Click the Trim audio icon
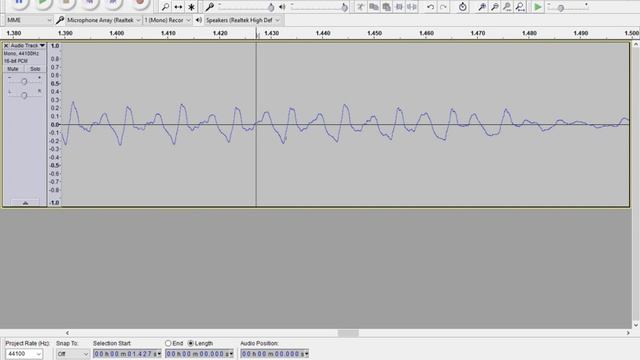This screenshot has width=640, height=360. click(x=399, y=7)
